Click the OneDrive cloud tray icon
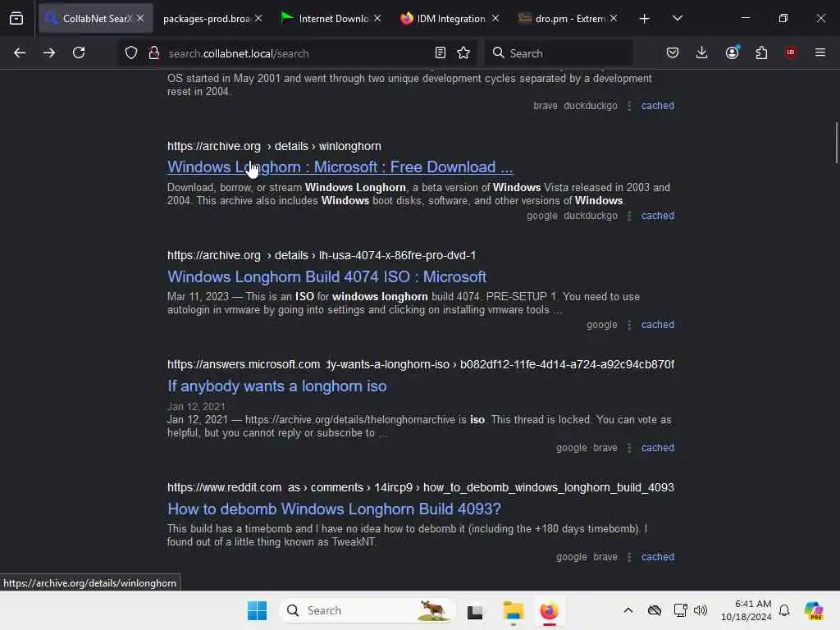 [x=654, y=610]
